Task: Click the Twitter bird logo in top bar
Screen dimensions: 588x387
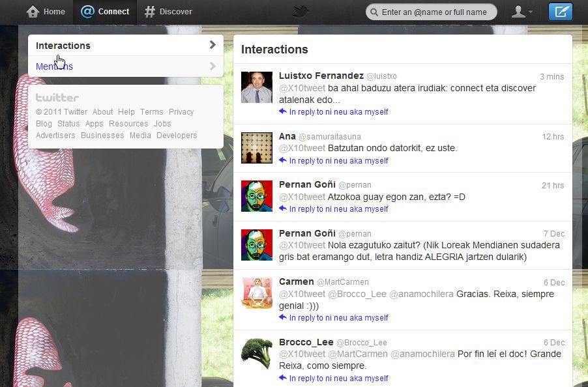Action: click(301, 11)
